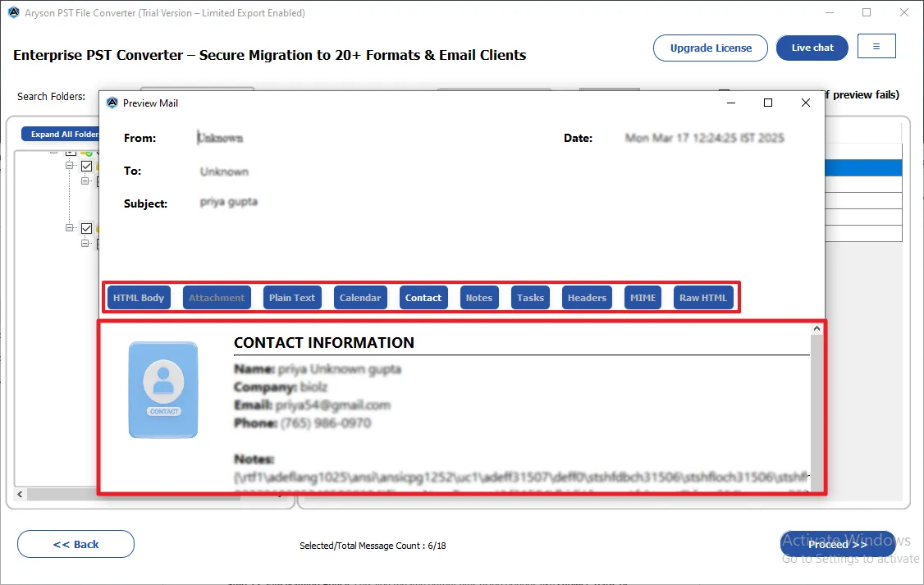The width and height of the screenshot is (924, 585).
Task: Click left arrow of folder tree scrollbar
Action: (x=20, y=494)
